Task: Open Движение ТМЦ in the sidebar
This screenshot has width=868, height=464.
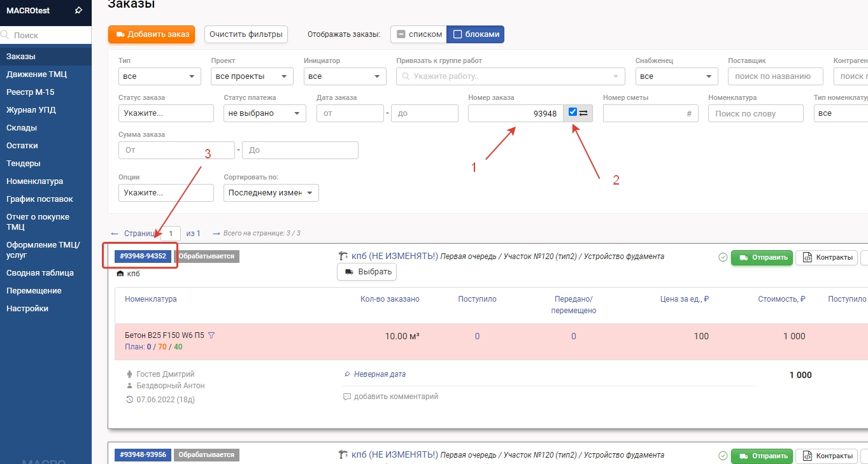Action: (36, 74)
